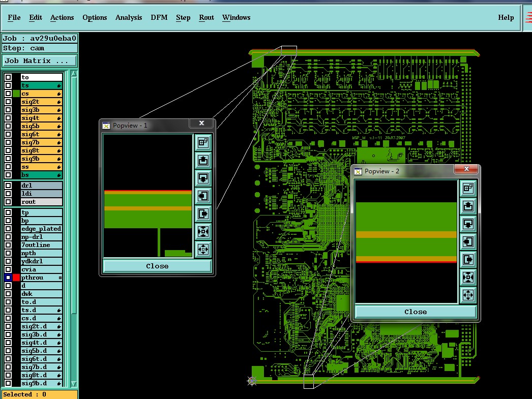Click the Popview - 2 title bar icon
532x399 pixels.
[x=358, y=171]
